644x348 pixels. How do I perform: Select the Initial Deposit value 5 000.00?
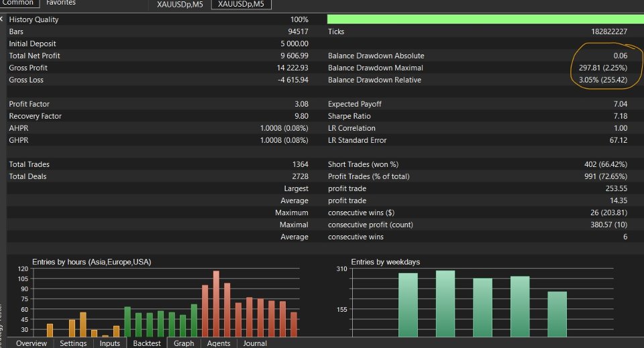coord(294,44)
